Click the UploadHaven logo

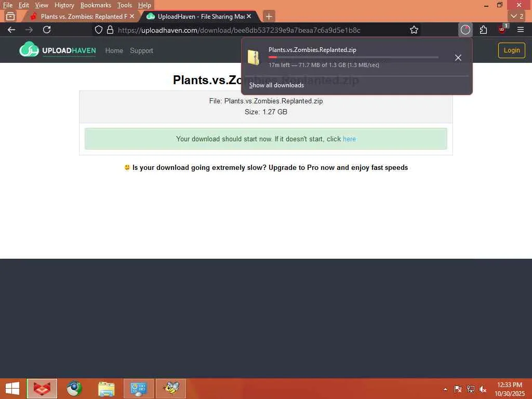58,50
